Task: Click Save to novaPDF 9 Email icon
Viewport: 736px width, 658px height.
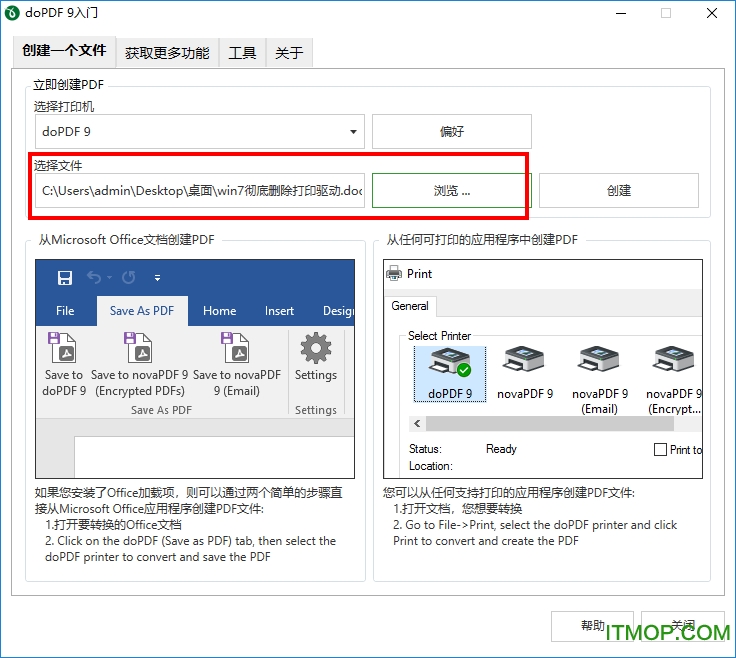Action: pyautogui.click(x=237, y=350)
